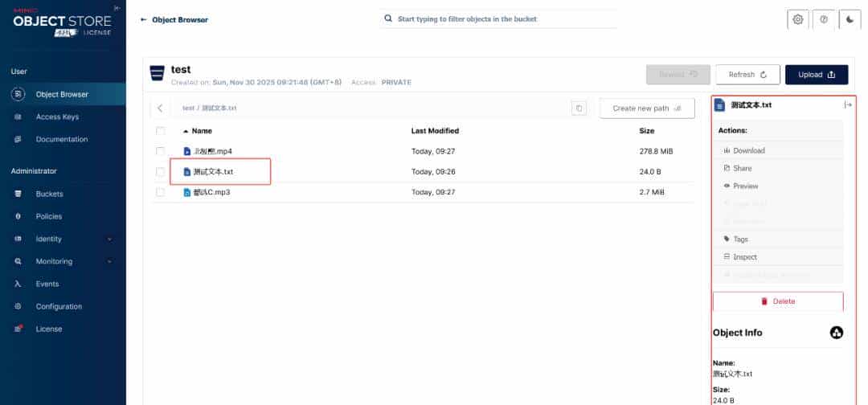Image resolution: width=868 pixels, height=405 pixels.
Task: Click the mp4 video file icon
Action: tap(187, 151)
